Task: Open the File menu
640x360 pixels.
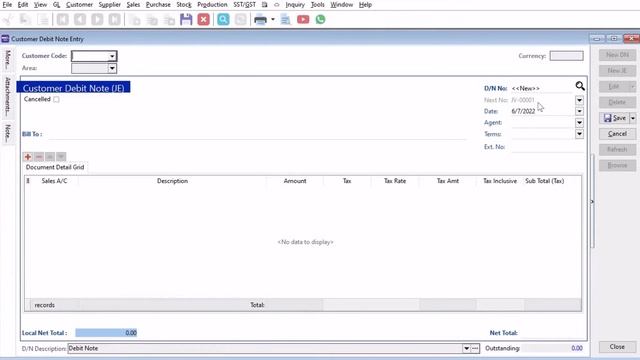Action: (x=7, y=5)
